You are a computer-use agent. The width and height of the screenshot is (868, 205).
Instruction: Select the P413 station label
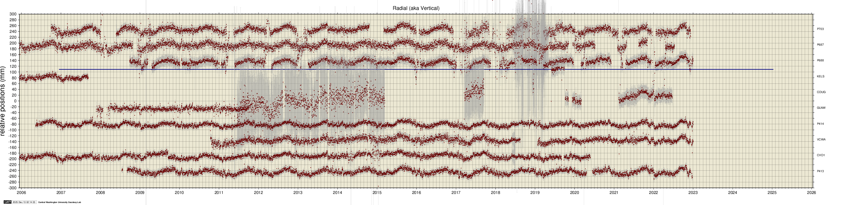(x=820, y=171)
